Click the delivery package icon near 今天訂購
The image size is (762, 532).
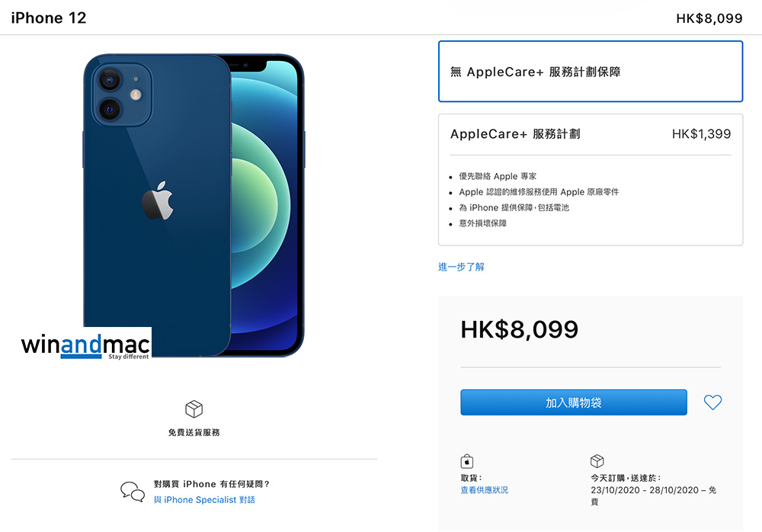(597, 460)
